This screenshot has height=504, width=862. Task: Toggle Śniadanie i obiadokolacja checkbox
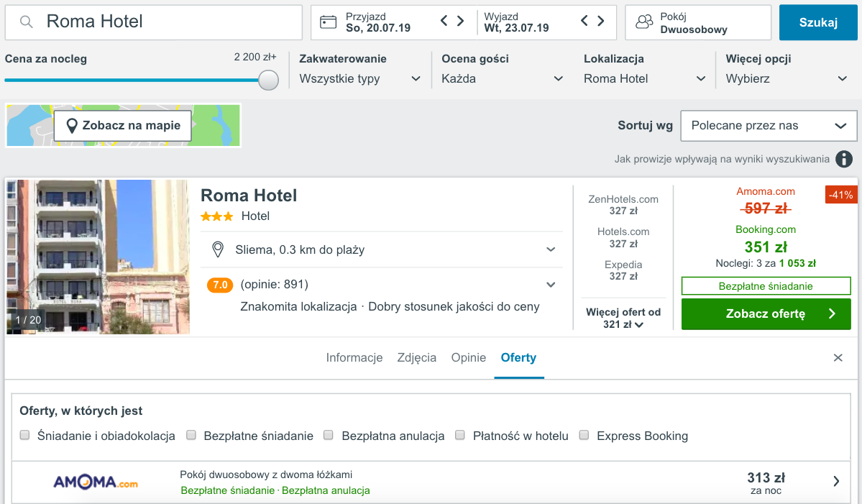click(24, 435)
